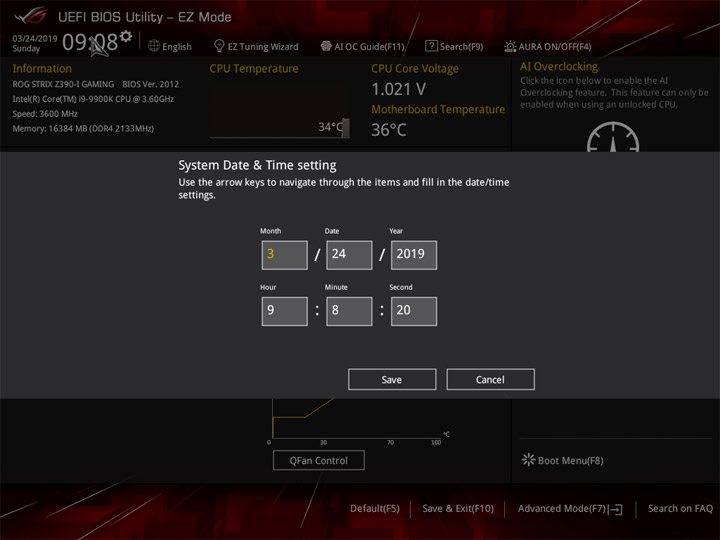The height and width of the screenshot is (540, 720).
Task: Click the System Date & Time setting title
Action: pos(257,165)
